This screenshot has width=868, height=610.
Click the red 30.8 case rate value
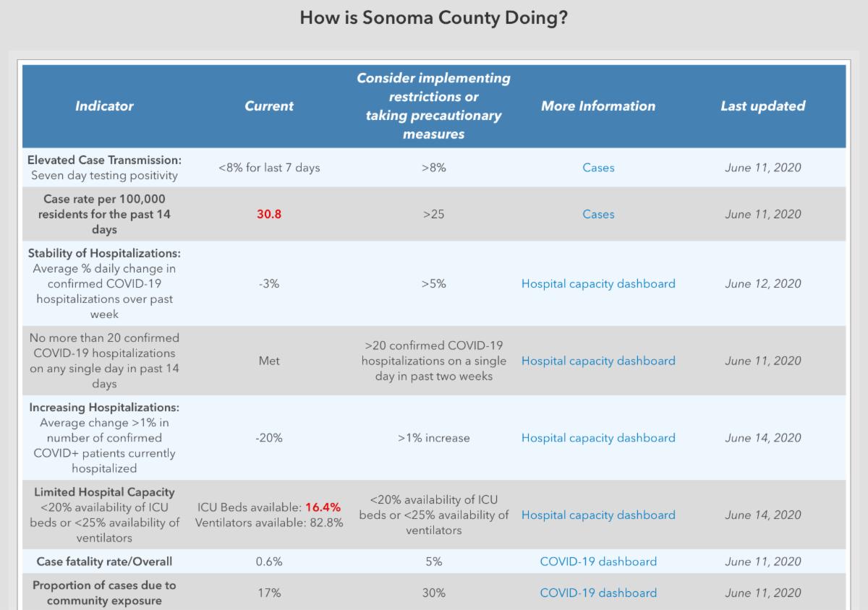tap(269, 215)
